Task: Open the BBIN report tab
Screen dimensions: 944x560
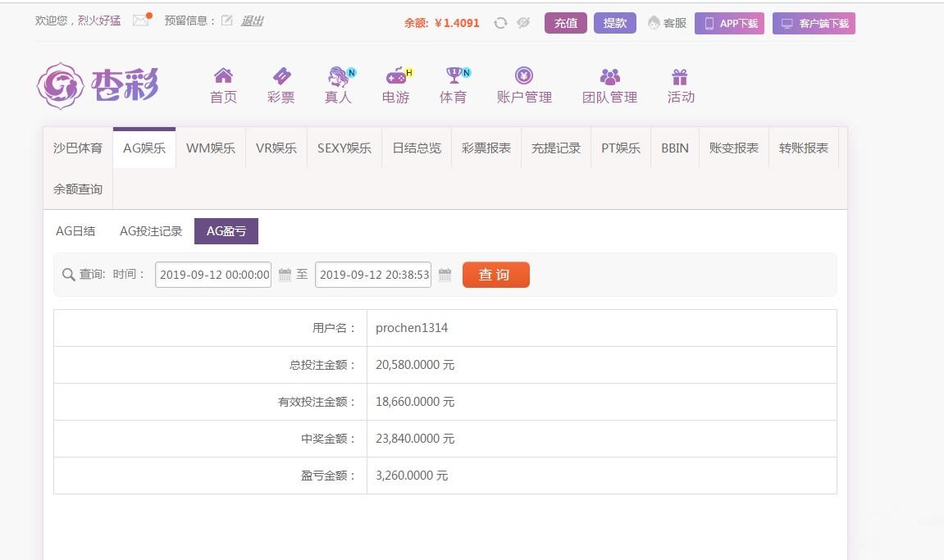Action: coord(675,148)
